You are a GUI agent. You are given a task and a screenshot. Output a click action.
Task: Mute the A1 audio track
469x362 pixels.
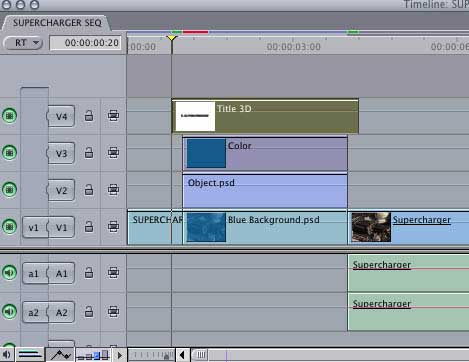pyautogui.click(x=9, y=272)
